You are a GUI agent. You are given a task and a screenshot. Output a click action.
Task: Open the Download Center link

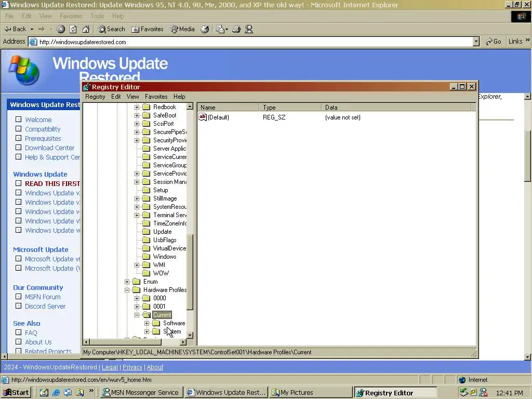pyautogui.click(x=49, y=148)
